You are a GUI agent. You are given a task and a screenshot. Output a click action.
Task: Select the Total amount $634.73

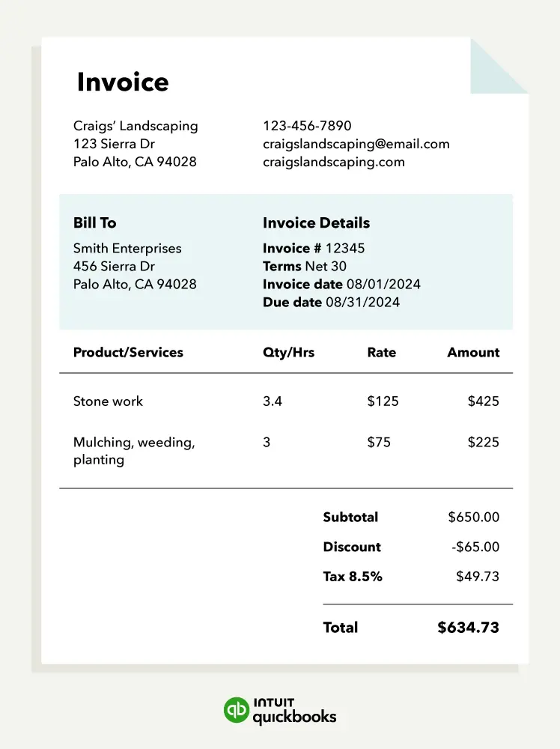tap(469, 628)
